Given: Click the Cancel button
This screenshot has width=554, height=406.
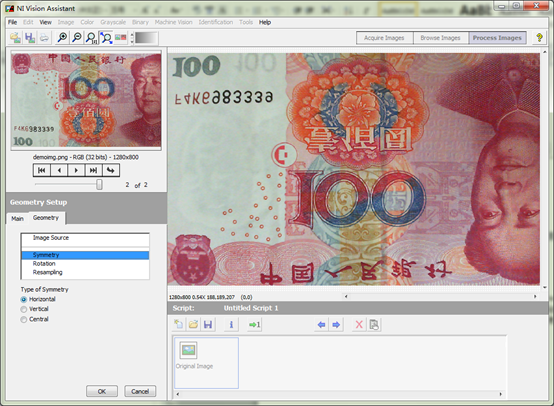Looking at the screenshot, I should click(x=140, y=391).
